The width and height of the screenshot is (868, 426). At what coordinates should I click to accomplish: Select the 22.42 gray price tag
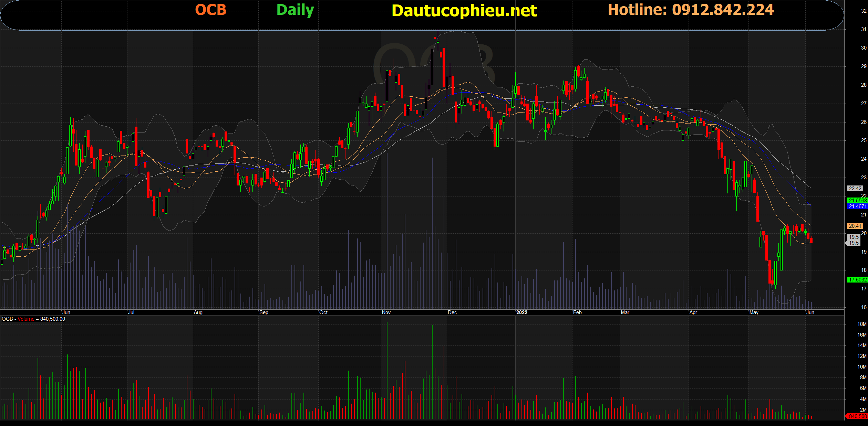[855, 189]
